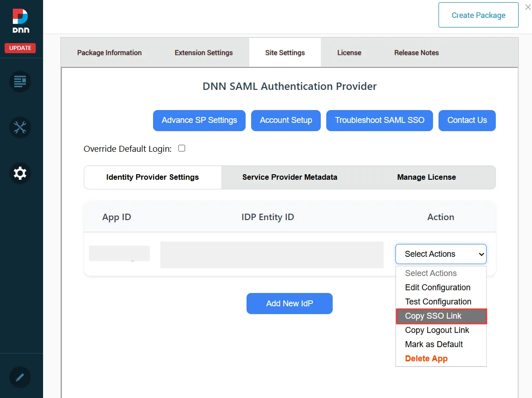Switch to the Extension Settings tab

pos(203,53)
